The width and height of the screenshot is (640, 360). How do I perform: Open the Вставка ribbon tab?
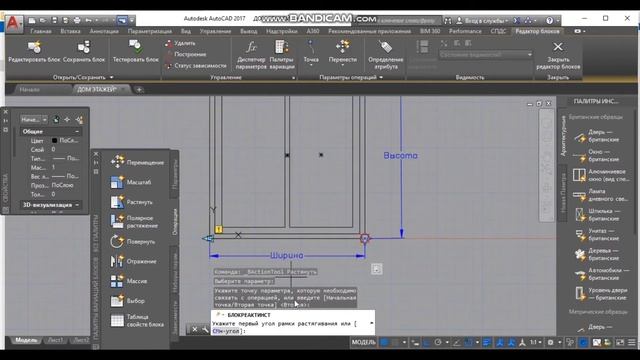pyautogui.click(x=70, y=31)
